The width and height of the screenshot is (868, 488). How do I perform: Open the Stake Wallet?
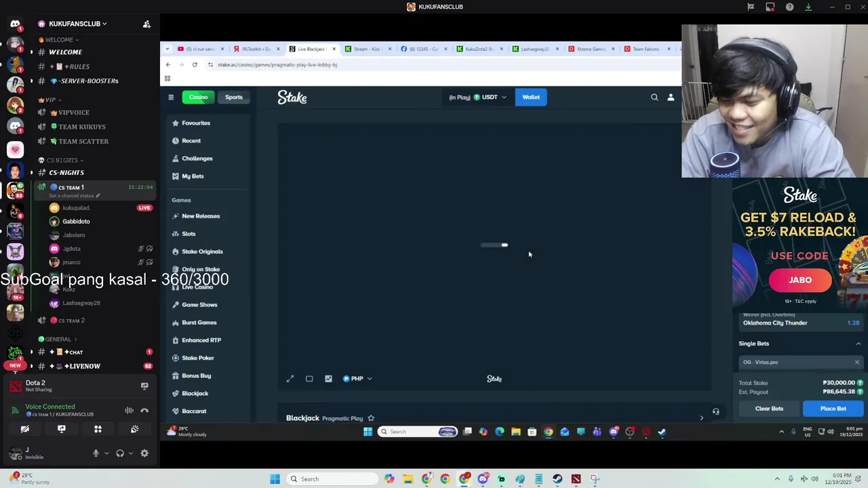click(531, 97)
